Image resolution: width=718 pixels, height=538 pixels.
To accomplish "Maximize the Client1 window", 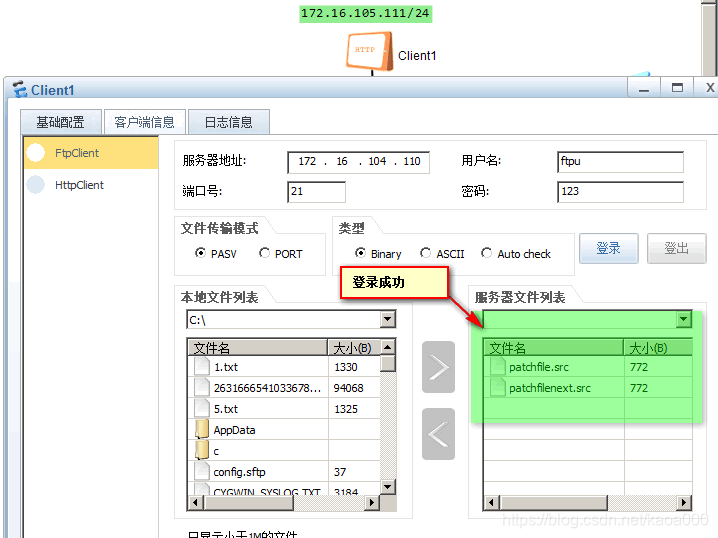I will pos(677,87).
